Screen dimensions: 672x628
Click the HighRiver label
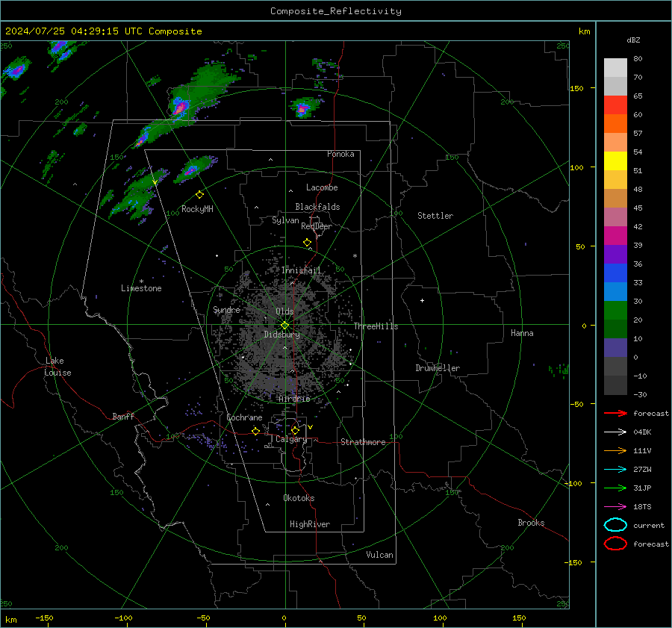310,524
